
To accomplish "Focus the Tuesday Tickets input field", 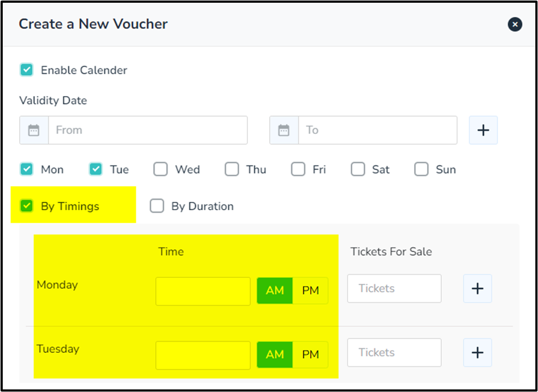I will point(394,353).
